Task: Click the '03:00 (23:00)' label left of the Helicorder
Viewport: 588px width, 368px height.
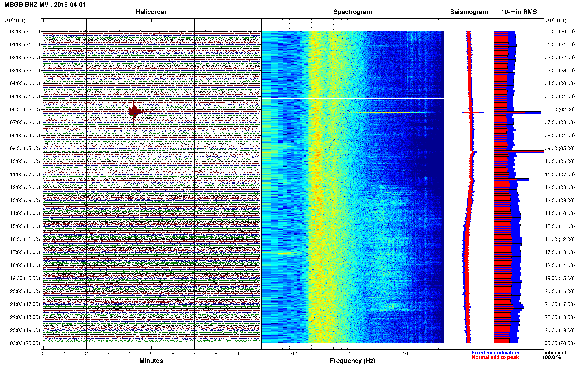Action: 25,71
